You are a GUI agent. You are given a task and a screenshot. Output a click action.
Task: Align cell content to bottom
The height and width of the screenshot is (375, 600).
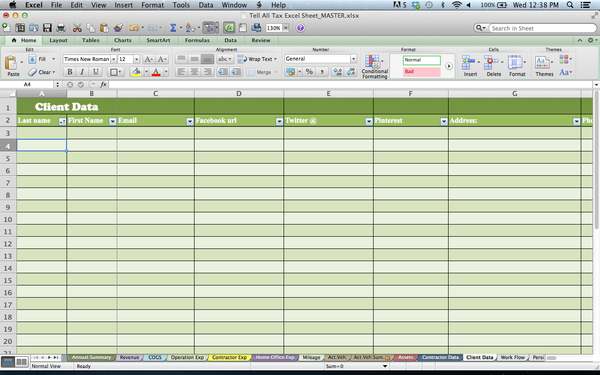click(207, 59)
